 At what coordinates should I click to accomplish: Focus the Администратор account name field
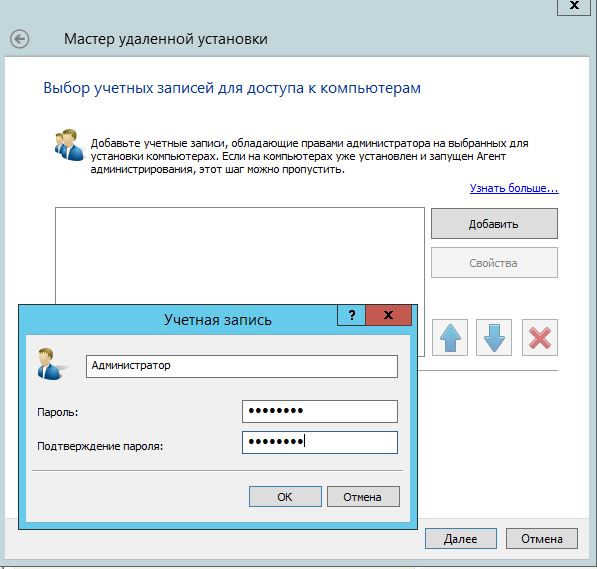[x=242, y=366]
